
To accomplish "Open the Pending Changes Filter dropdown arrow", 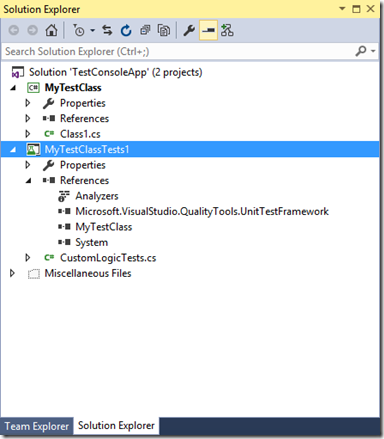I will click(92, 30).
